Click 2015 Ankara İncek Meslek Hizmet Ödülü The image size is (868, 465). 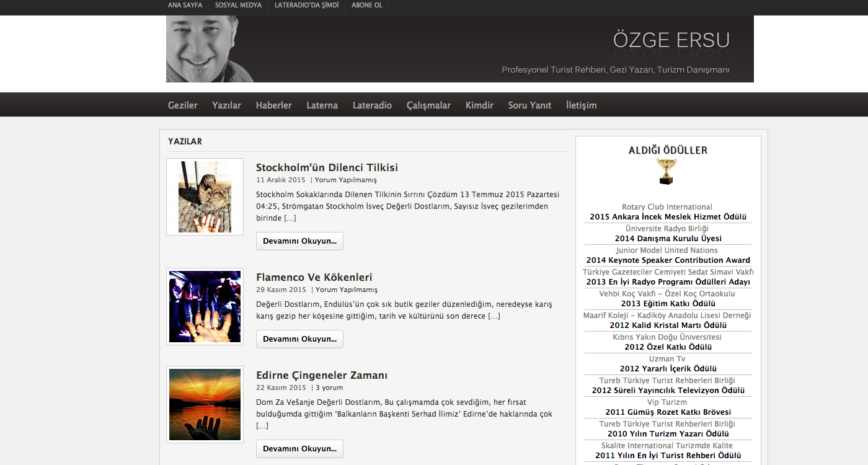668,217
